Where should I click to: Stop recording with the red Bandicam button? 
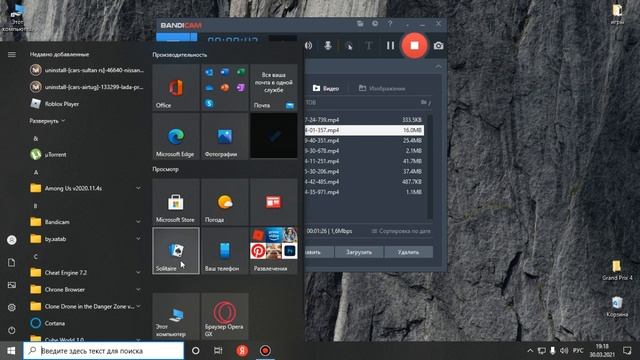[x=414, y=46]
